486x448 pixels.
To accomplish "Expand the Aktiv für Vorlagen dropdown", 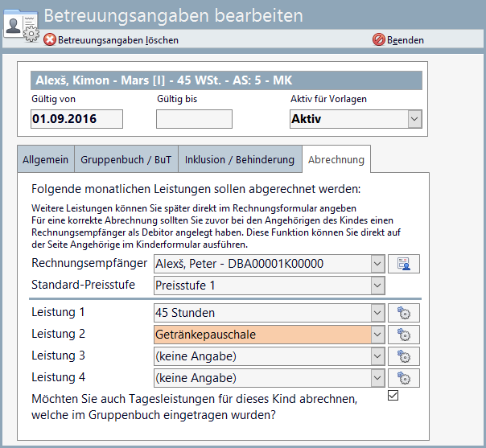I will tap(414, 119).
